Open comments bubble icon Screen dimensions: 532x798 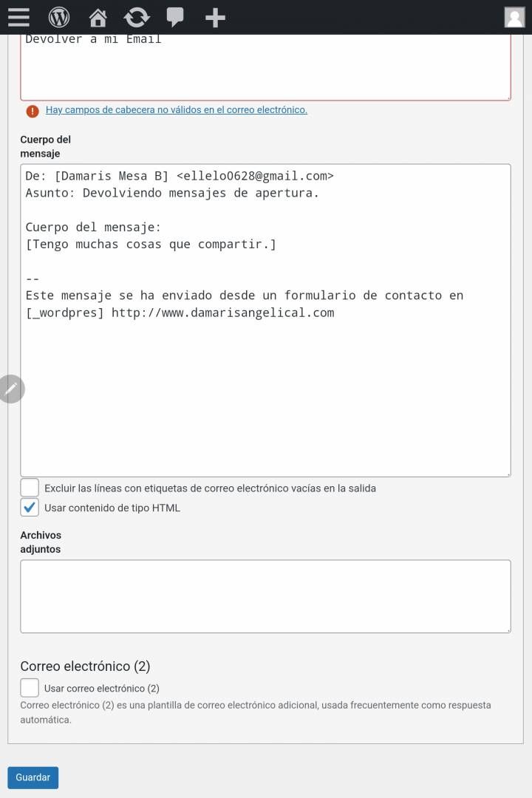[x=175, y=17]
